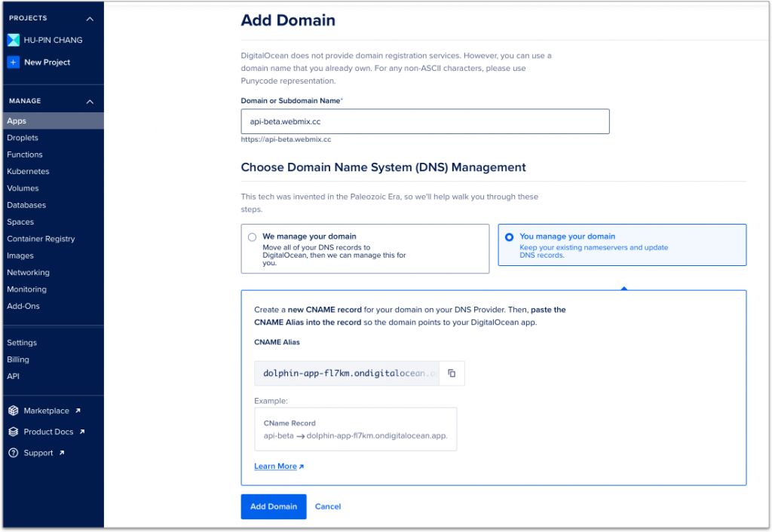Click the https://api-beta.webmix.cc preview text

286,139
